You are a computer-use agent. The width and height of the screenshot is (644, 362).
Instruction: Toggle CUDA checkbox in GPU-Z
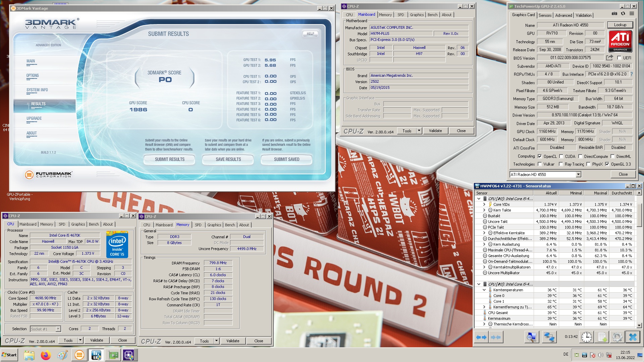point(561,156)
